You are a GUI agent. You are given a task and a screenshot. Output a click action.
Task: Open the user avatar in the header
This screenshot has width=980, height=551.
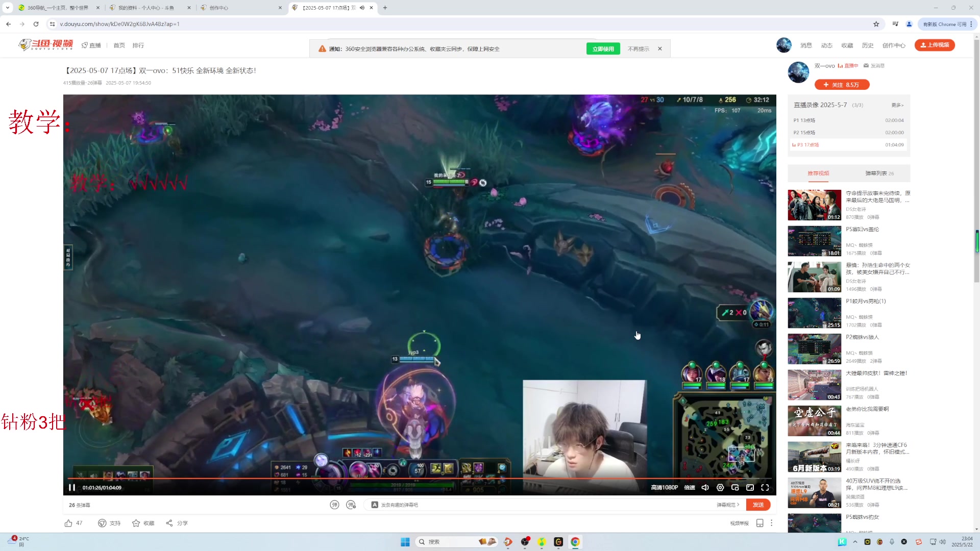(783, 45)
